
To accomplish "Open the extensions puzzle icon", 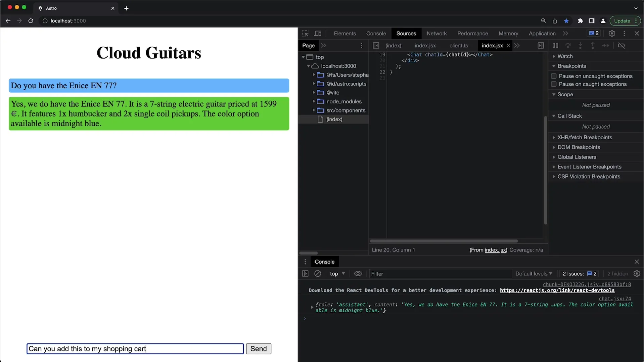I will [x=580, y=21].
